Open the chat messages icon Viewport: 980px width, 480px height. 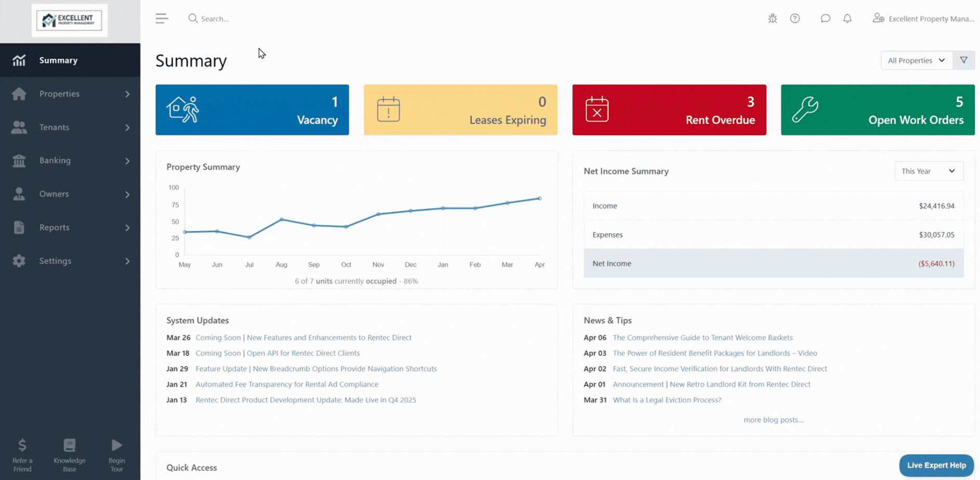point(825,19)
